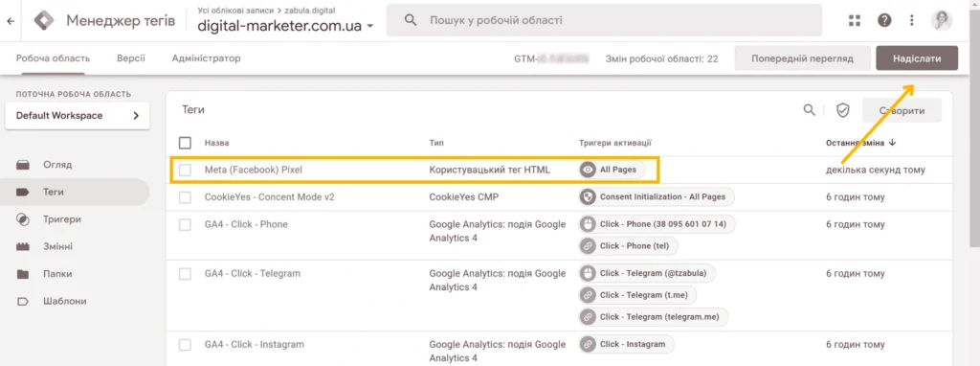Click the Consent Initialization trigger globe icon
The image size is (980, 366).
[x=588, y=196]
